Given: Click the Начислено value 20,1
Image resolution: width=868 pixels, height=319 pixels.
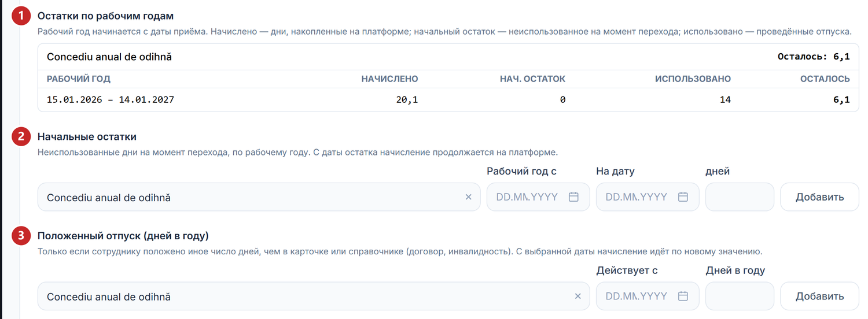Looking at the screenshot, I should [x=407, y=100].
